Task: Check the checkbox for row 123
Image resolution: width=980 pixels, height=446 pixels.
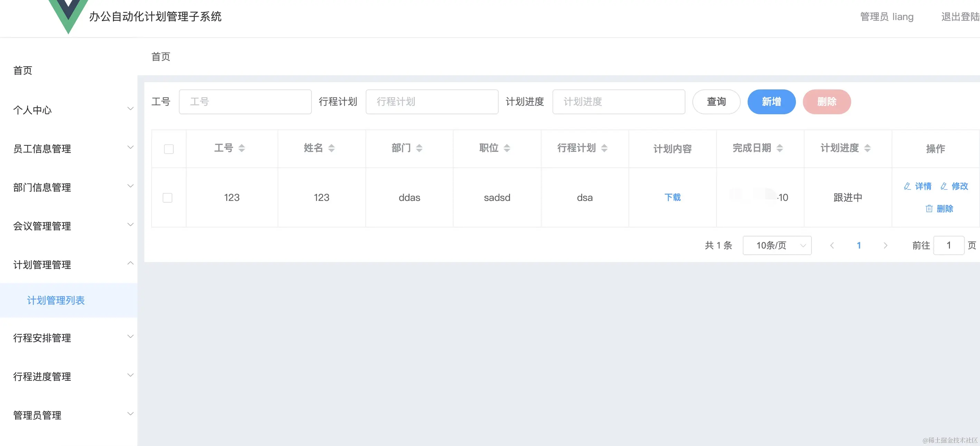Action: pos(167,198)
